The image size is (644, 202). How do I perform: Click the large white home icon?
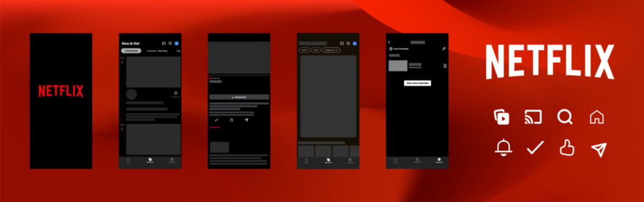[597, 117]
